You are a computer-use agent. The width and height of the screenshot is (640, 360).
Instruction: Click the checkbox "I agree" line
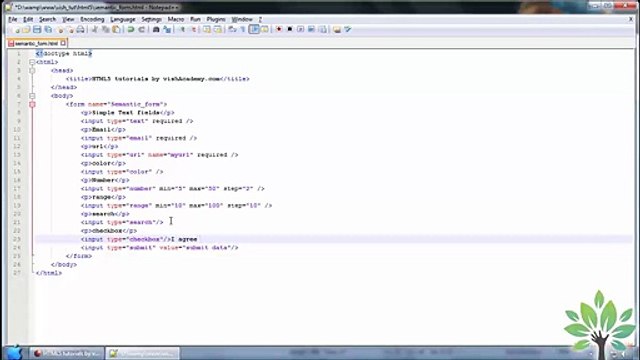click(139, 239)
